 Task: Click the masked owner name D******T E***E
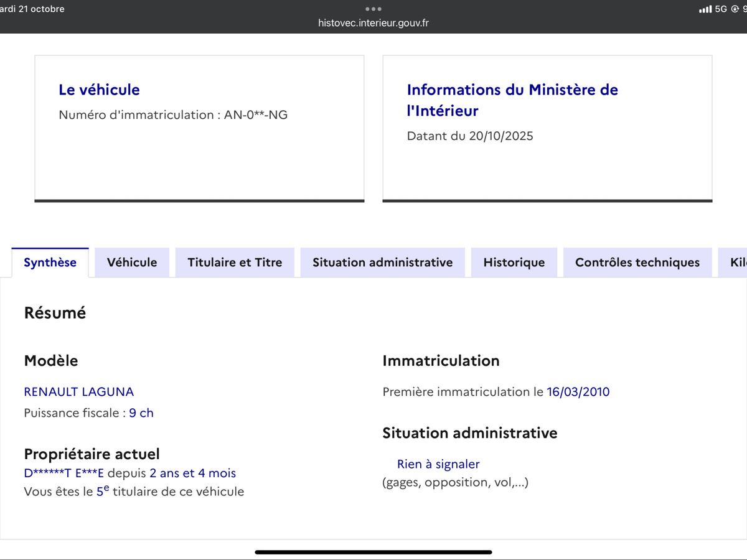(x=63, y=474)
